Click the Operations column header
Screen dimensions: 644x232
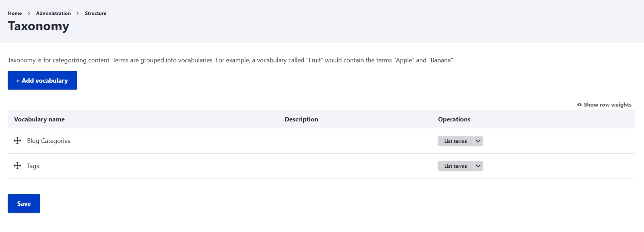[454, 119]
